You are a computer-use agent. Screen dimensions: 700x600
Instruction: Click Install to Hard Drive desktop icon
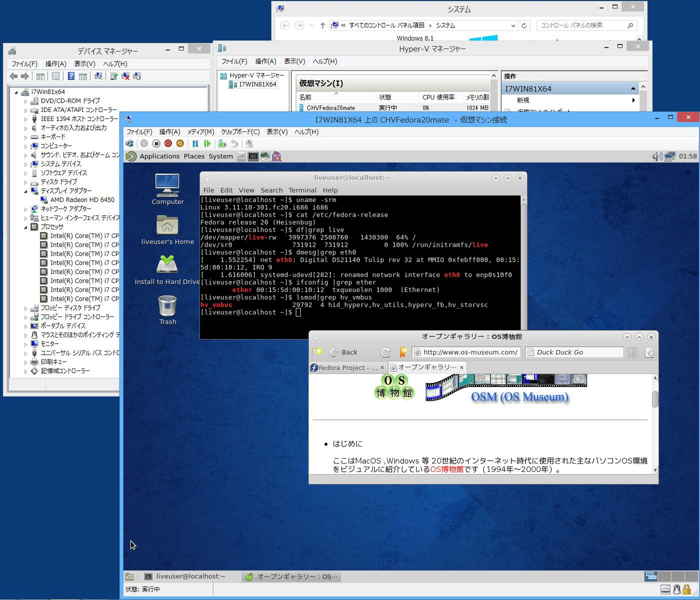click(x=167, y=270)
